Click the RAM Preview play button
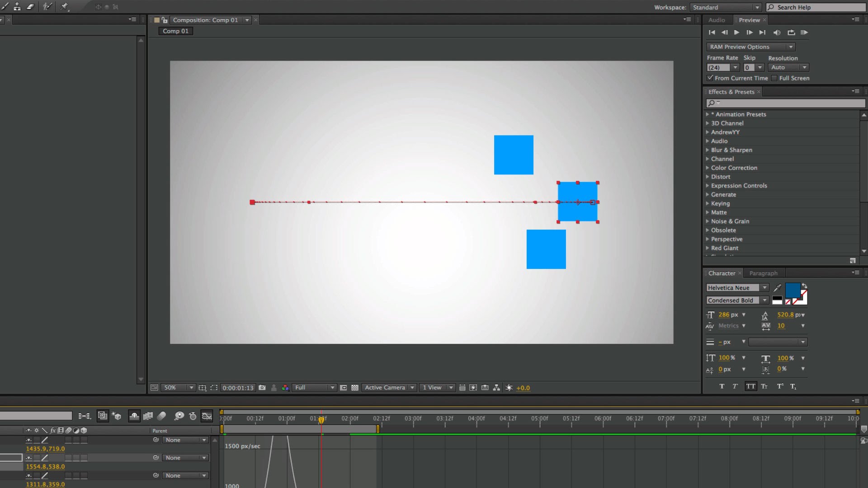The height and width of the screenshot is (488, 868). pos(804,32)
